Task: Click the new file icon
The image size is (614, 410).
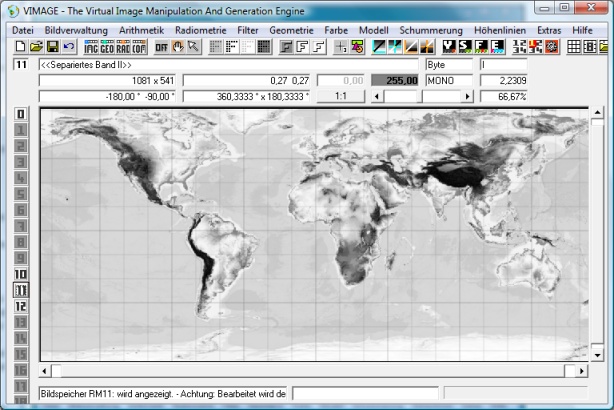Action: click(x=21, y=47)
